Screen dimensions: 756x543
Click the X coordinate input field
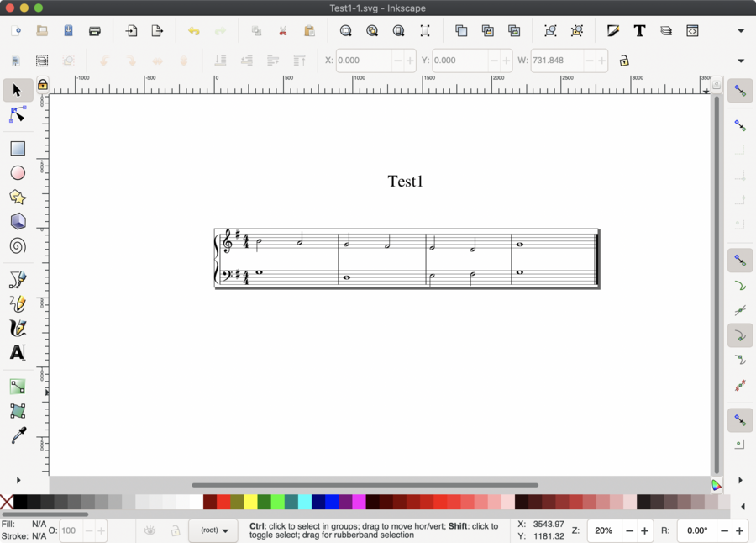(x=363, y=61)
